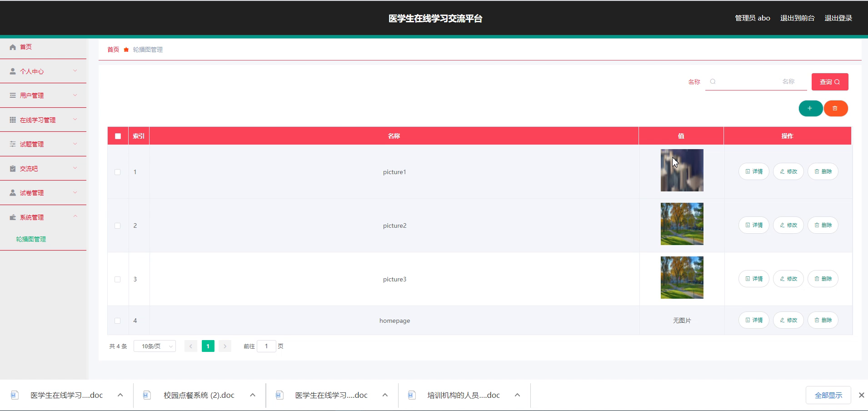Click 退出到前台 in the header

pyautogui.click(x=797, y=18)
